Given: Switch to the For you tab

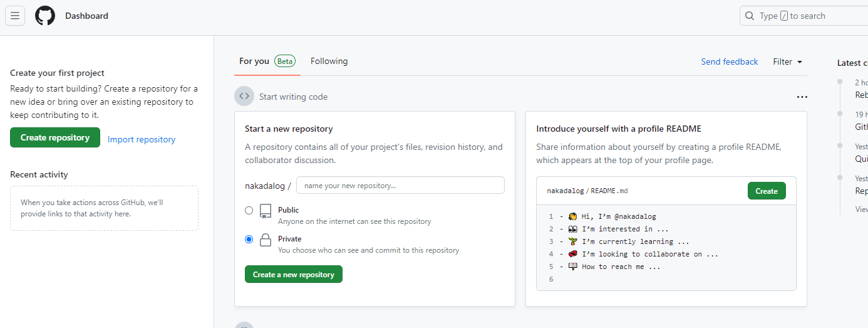Looking at the screenshot, I should (254, 61).
